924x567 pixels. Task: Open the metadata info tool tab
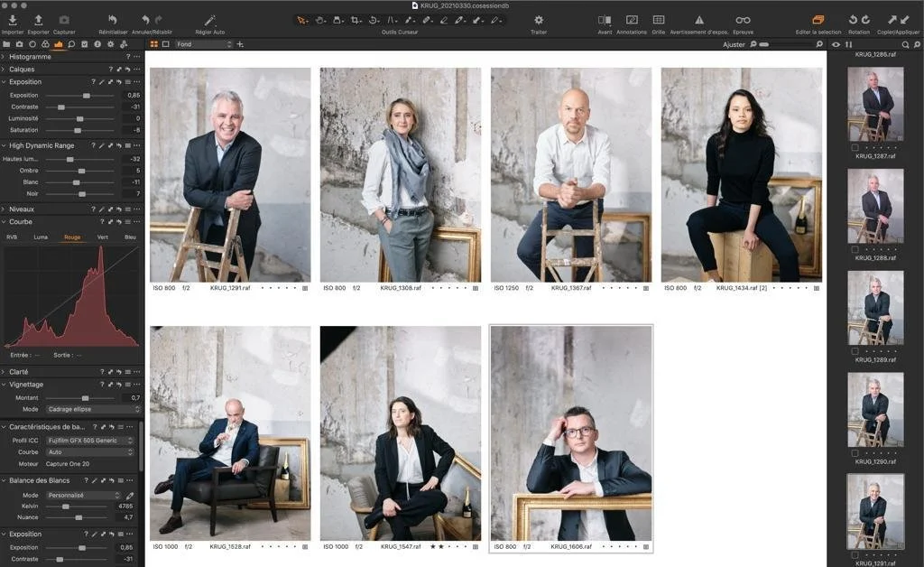[97, 44]
